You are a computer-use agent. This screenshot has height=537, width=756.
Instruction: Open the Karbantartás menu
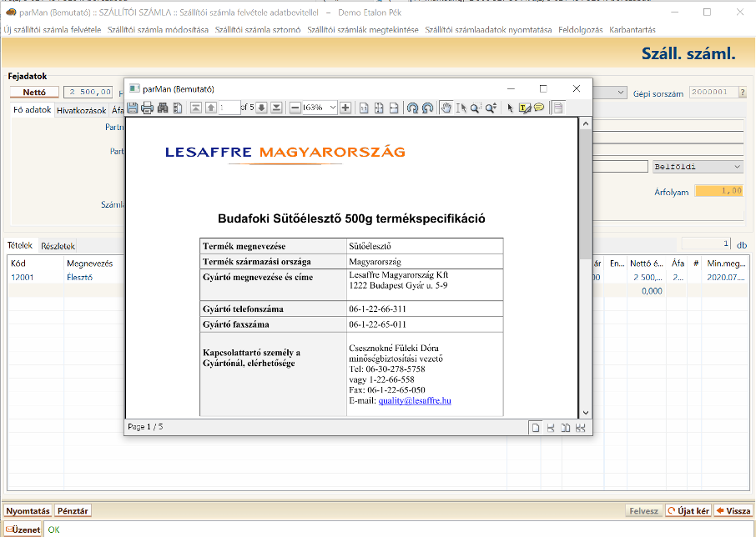point(633,30)
